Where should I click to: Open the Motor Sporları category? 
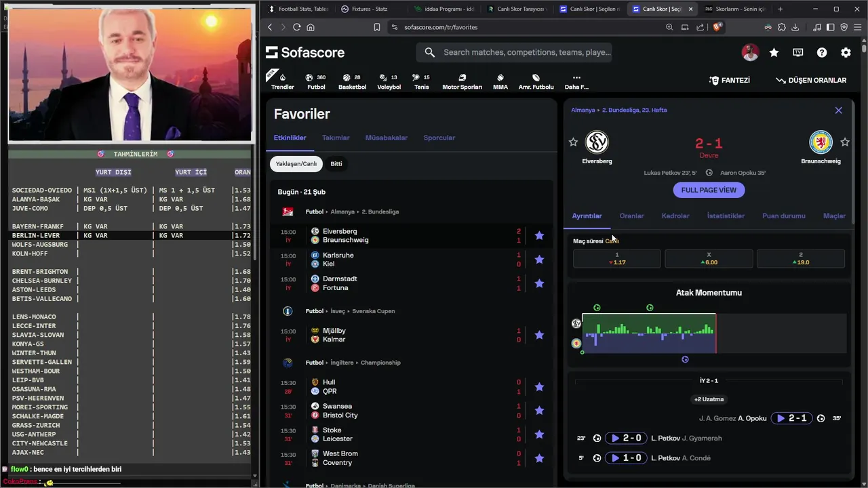[462, 81]
